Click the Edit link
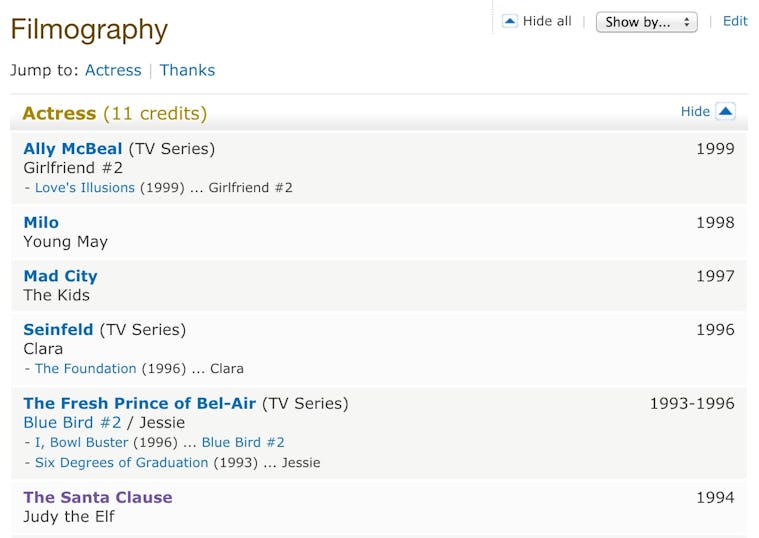 (735, 21)
